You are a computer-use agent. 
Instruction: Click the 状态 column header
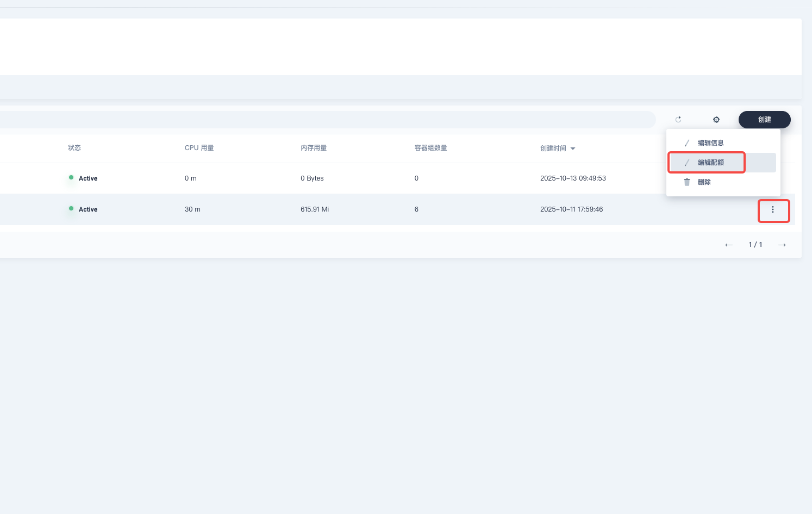click(74, 148)
